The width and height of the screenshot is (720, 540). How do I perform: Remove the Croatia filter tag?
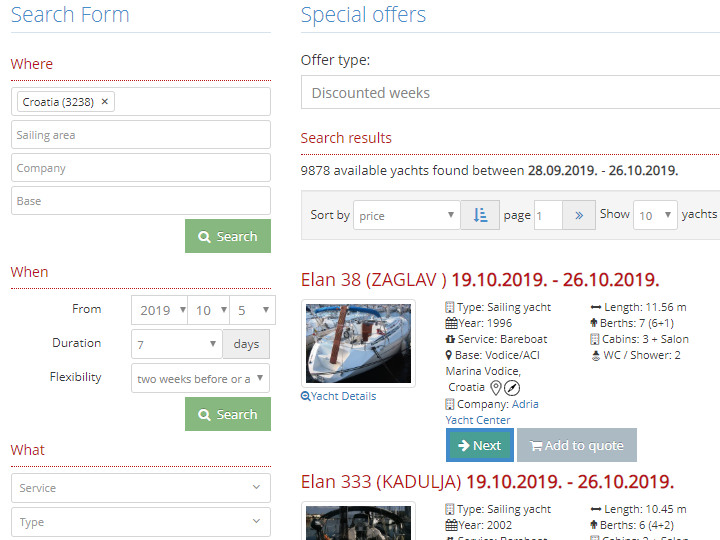click(105, 102)
